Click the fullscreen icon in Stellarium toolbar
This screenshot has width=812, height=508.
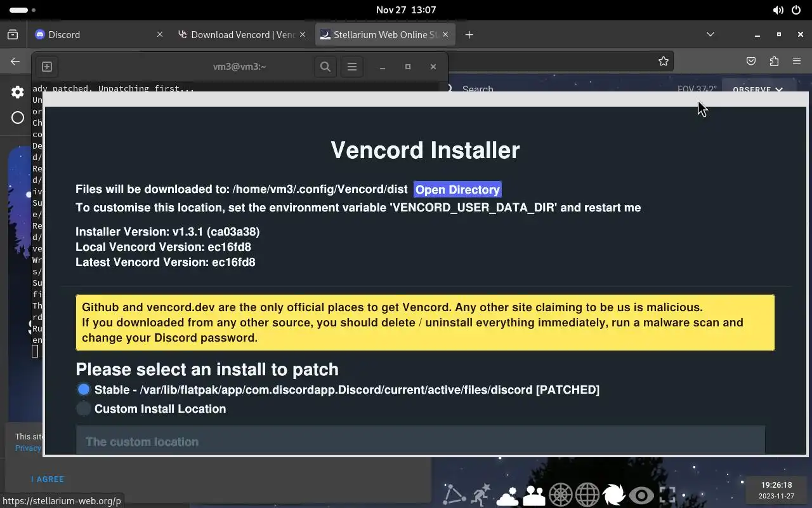pos(667,495)
